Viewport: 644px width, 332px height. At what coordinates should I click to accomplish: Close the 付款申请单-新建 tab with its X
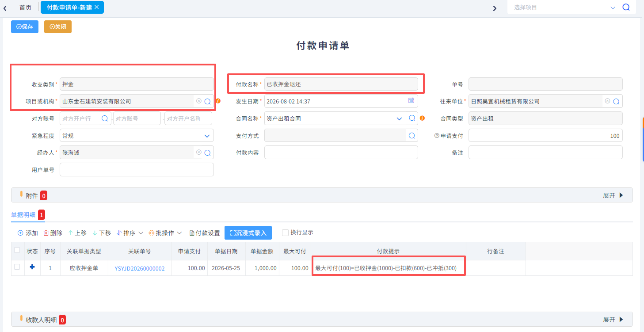click(96, 7)
